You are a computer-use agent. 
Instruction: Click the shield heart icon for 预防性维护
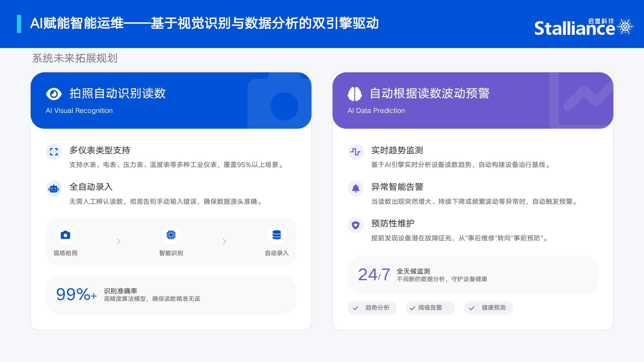click(355, 225)
